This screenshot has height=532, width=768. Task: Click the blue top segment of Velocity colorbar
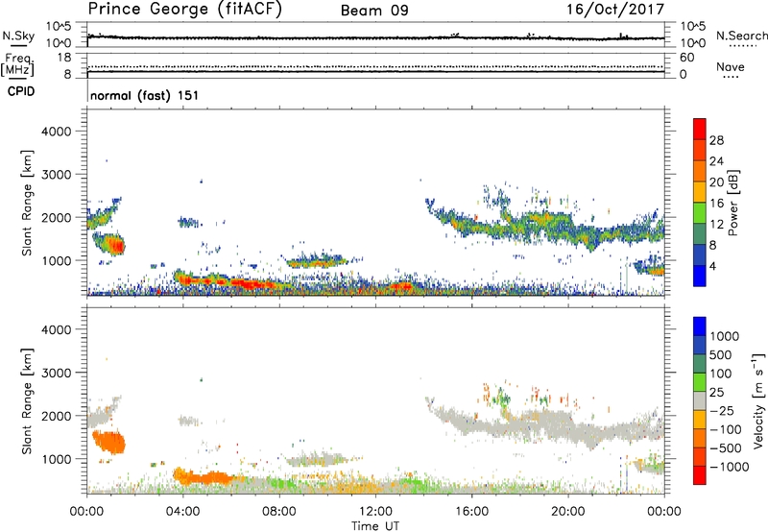click(x=700, y=326)
